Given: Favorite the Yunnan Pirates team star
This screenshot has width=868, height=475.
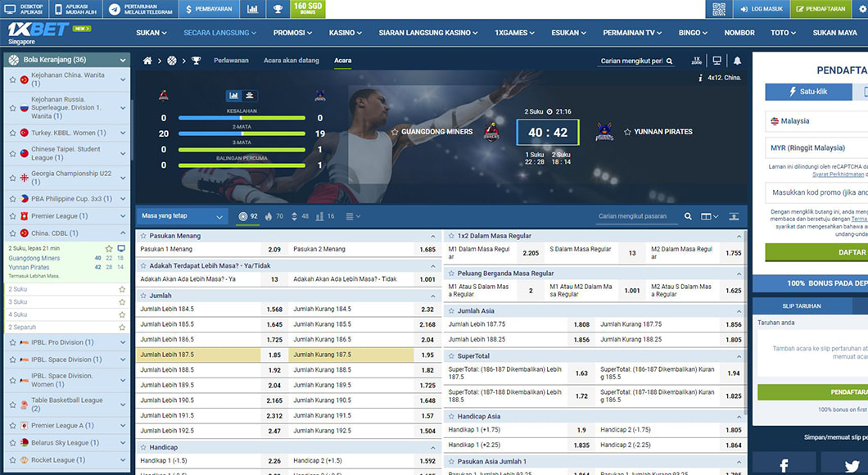Looking at the screenshot, I should click(x=628, y=132).
